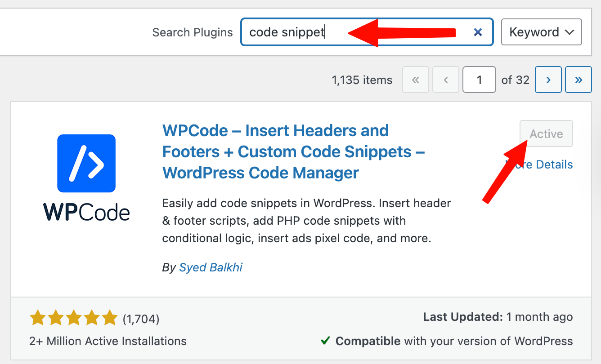Click the "of 32" total pages text
The image size is (601, 364).
click(x=516, y=80)
